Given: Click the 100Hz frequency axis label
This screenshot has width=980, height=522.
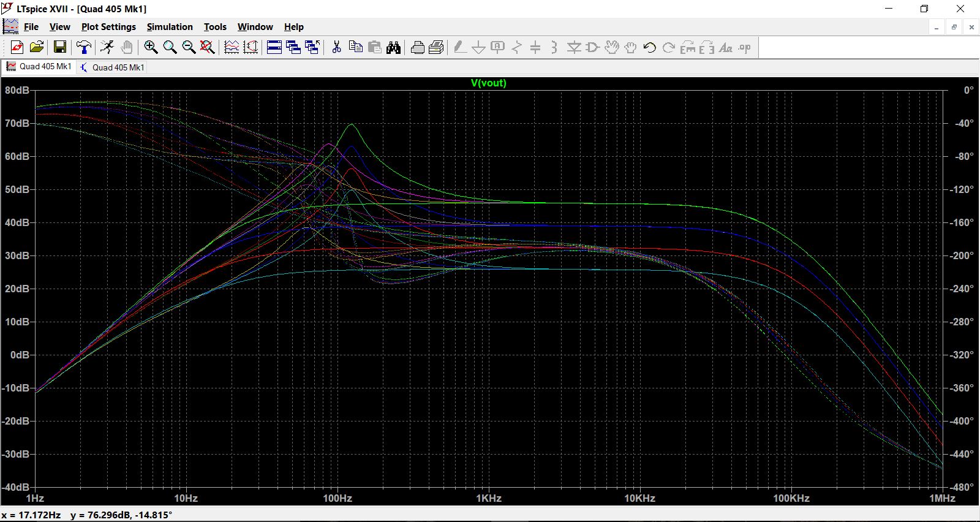Looking at the screenshot, I should point(337,498).
